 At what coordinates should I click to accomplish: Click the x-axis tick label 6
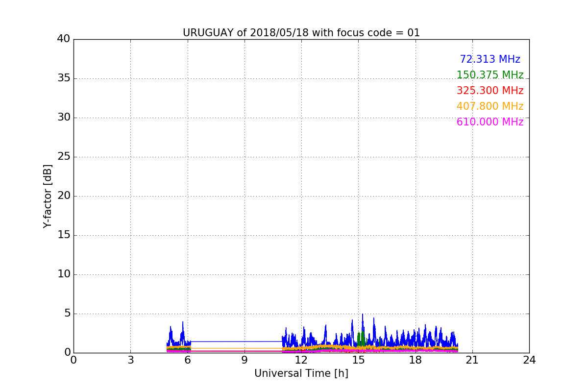[x=188, y=360]
